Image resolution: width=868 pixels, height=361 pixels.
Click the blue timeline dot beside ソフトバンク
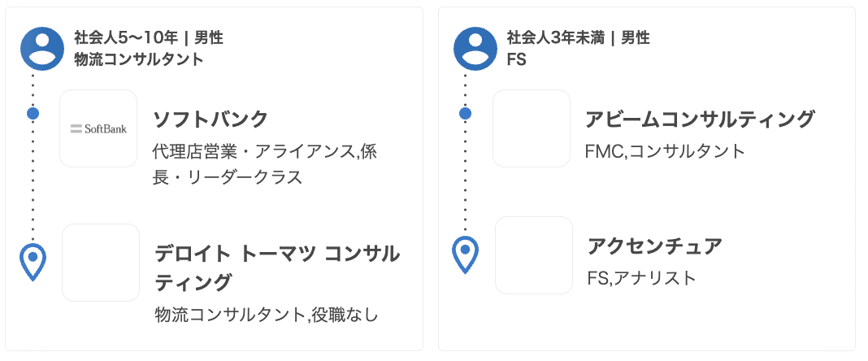[x=33, y=113]
